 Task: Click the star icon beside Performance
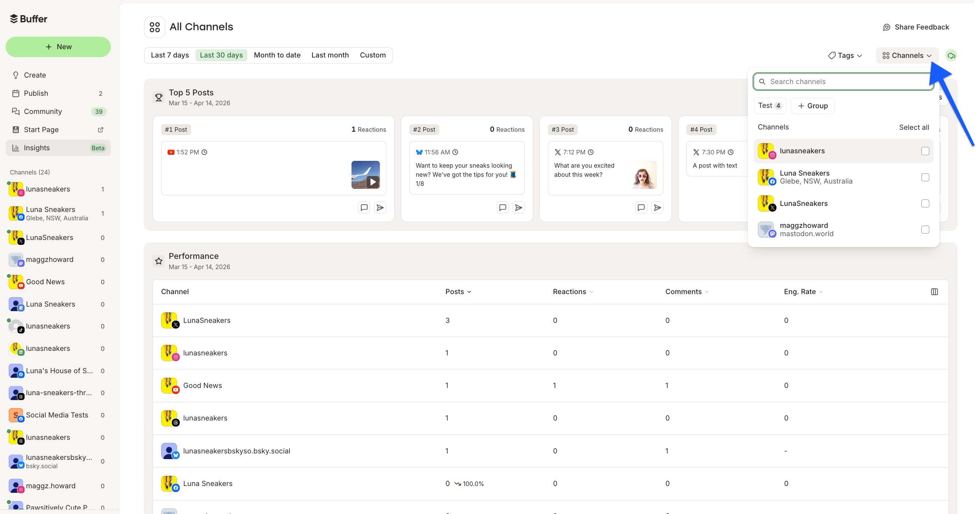tap(159, 261)
